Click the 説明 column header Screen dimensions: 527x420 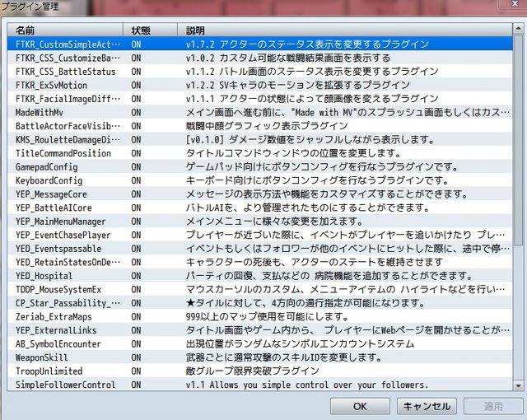click(345, 30)
